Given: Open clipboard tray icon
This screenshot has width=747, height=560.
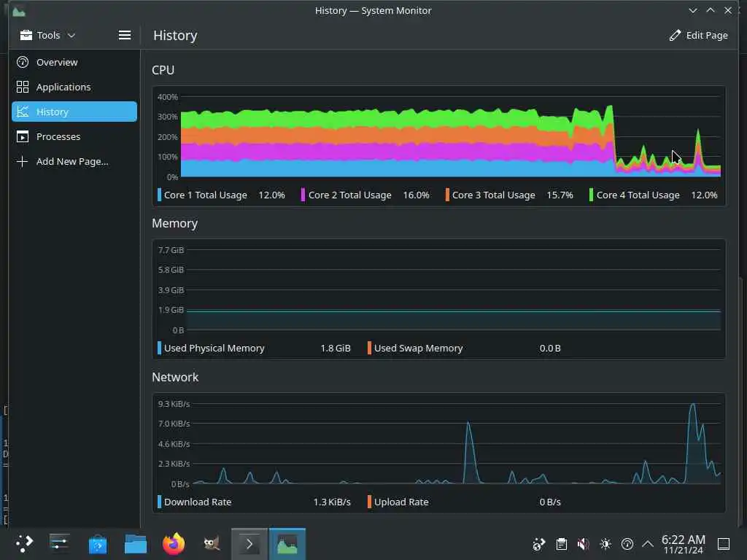Looking at the screenshot, I should [x=562, y=544].
